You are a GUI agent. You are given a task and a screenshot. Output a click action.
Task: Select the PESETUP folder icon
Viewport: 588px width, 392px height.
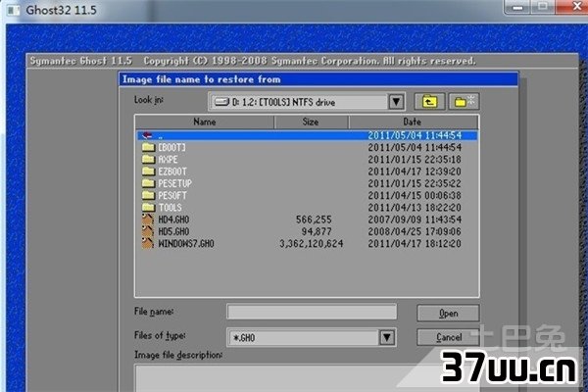(x=148, y=183)
